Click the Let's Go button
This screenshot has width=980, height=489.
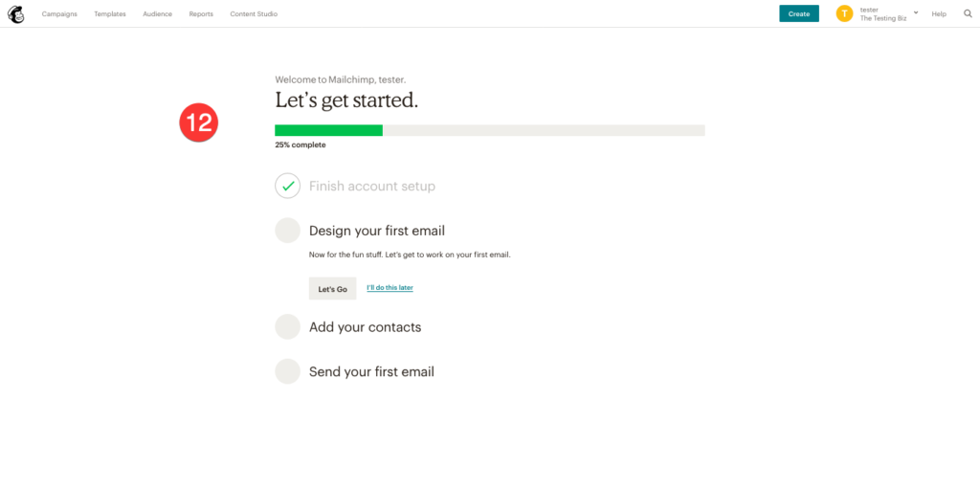point(332,288)
